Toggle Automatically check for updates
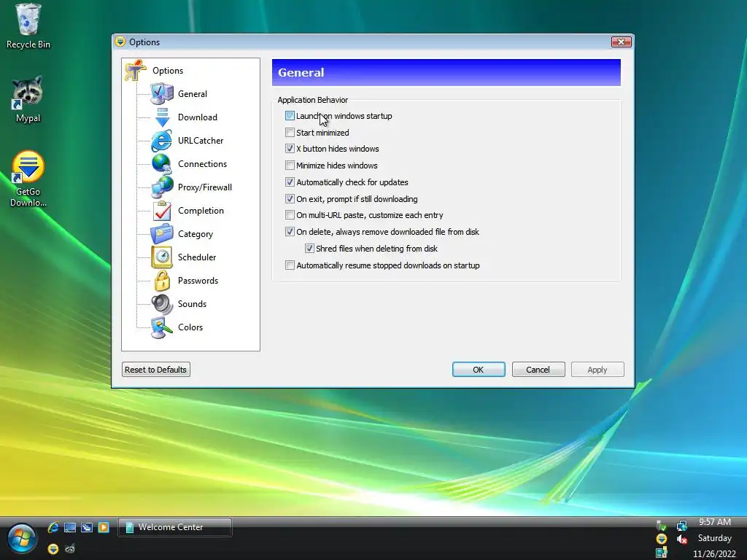747x560 pixels. (290, 182)
